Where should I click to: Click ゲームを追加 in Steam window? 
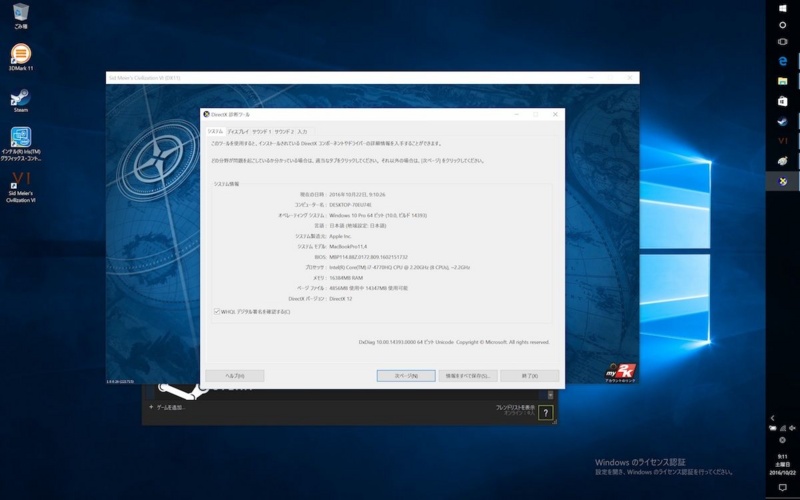[x=167, y=407]
